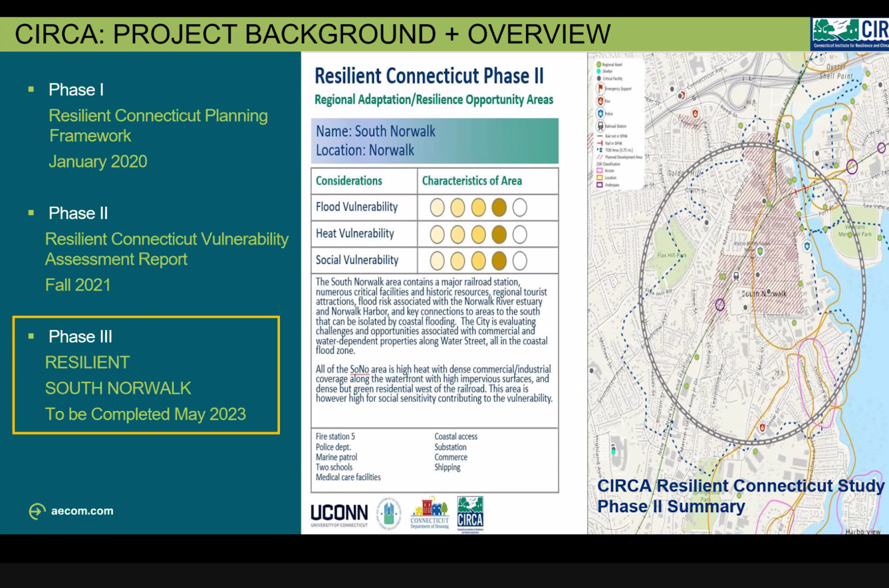Click the orange Location box in legend
The width and height of the screenshot is (889, 588).
coord(600,178)
